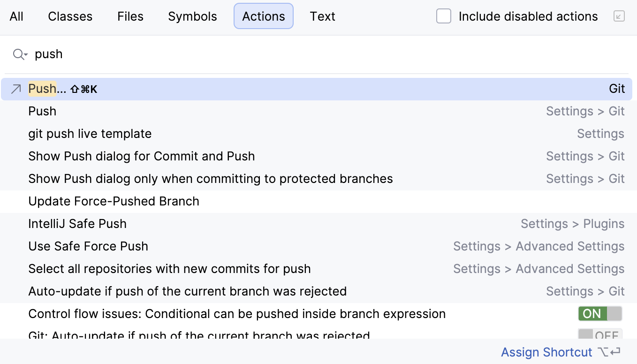Switch to the Classes tab
This screenshot has height=364, width=637.
(70, 16)
